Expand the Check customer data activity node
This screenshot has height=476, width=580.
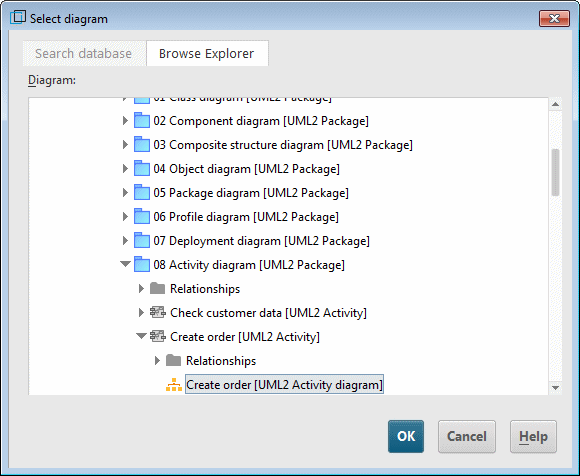coord(141,313)
